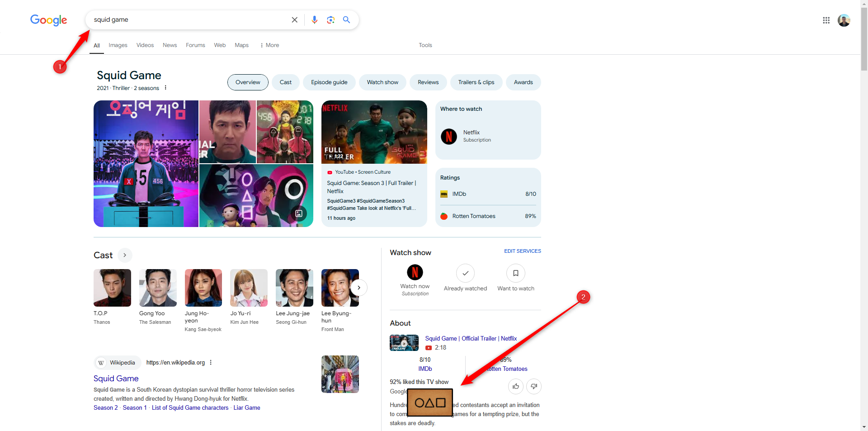Viewport: 868px width, 431px height.
Task: Mark show as Already watched
Action: point(465,273)
